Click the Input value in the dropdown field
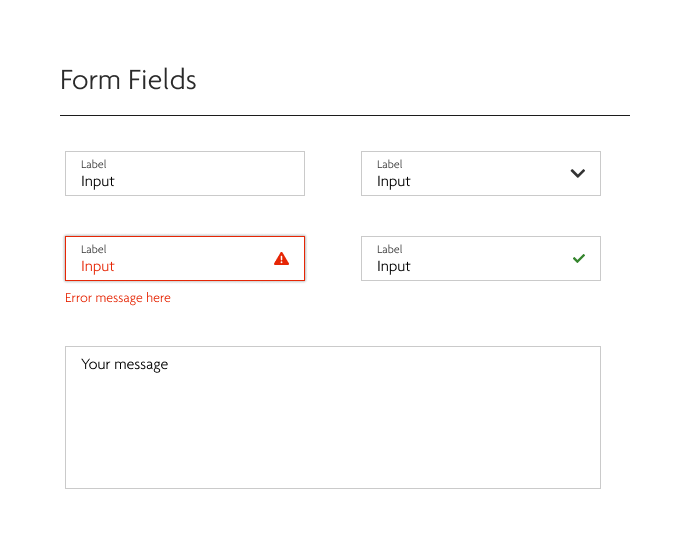Image resolution: width=690 pixels, height=549 pixels. 394,182
